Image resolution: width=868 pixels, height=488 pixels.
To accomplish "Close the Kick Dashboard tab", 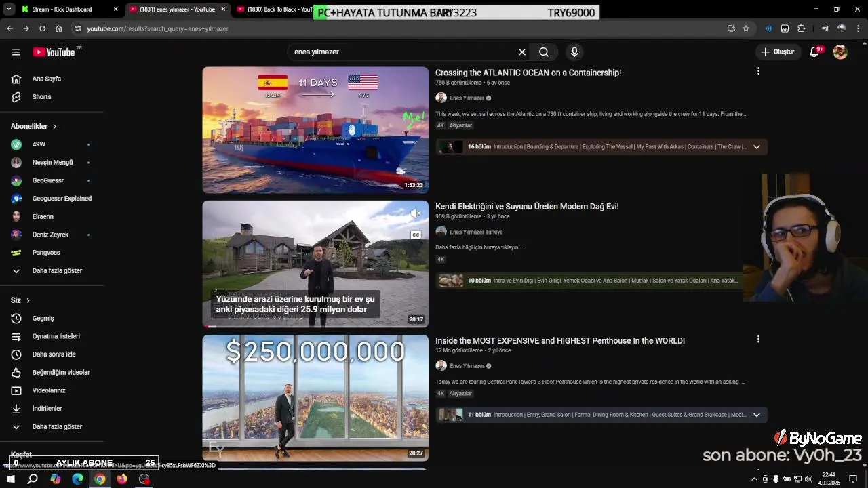I will (116, 9).
